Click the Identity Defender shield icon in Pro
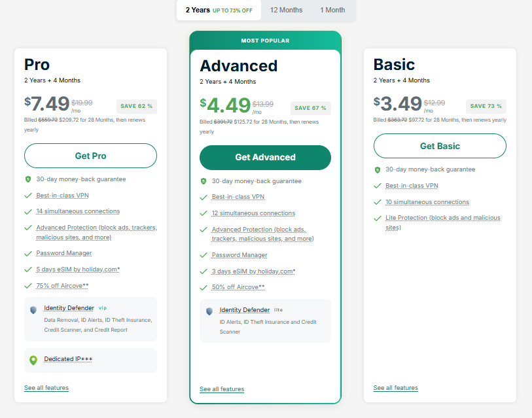 (33, 310)
